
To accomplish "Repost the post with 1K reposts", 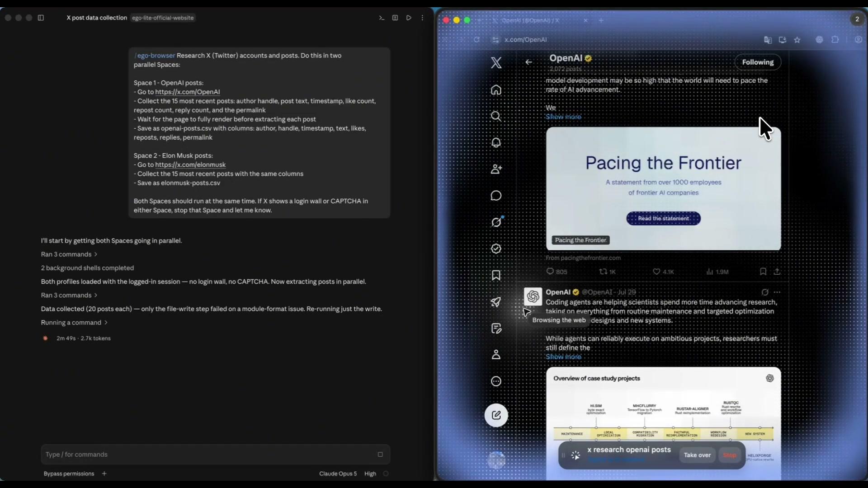I will (607, 272).
